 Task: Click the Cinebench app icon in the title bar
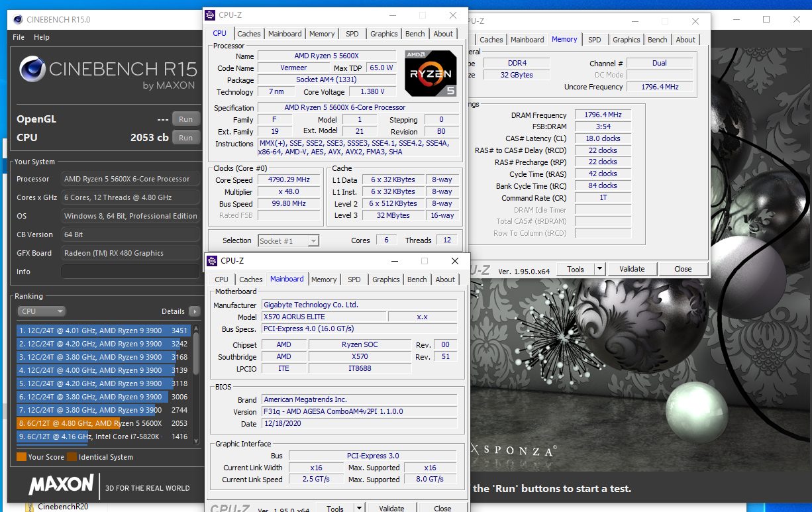(x=18, y=19)
